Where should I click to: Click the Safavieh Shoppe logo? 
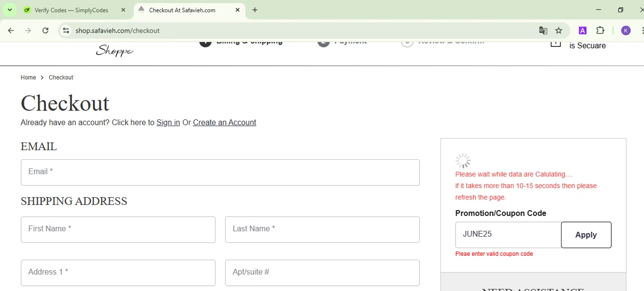(114, 50)
